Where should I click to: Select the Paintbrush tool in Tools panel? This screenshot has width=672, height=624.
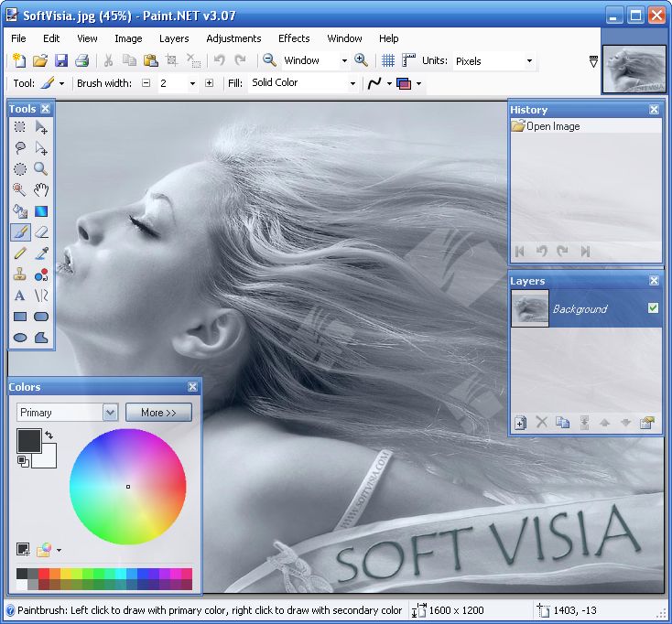coord(20,232)
